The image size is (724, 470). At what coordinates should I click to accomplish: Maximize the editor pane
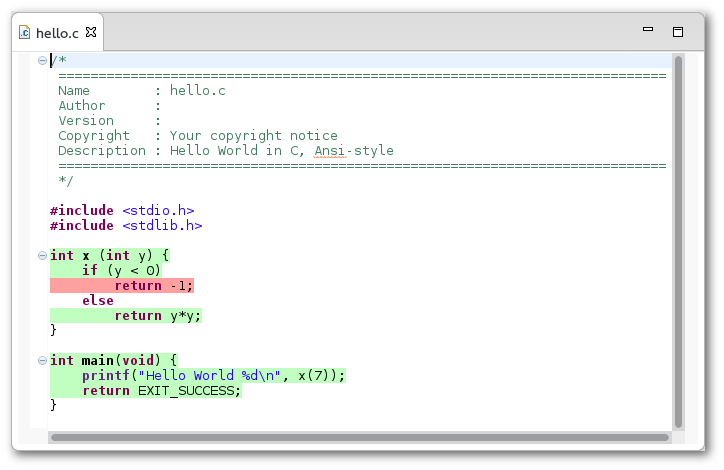pyautogui.click(x=678, y=32)
